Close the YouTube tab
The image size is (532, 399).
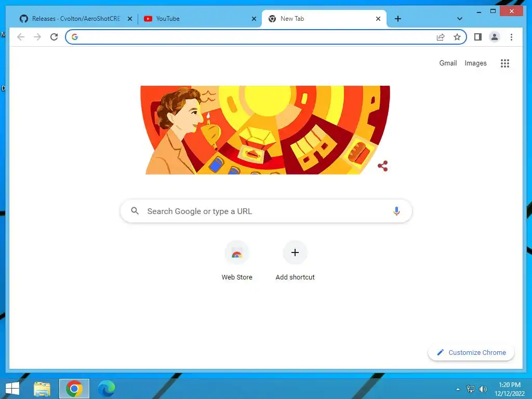click(x=254, y=19)
